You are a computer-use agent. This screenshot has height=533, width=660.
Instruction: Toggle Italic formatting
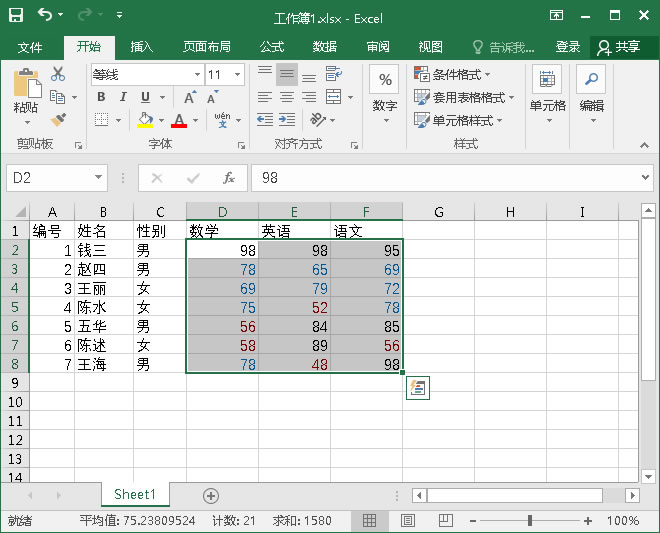[x=123, y=97]
